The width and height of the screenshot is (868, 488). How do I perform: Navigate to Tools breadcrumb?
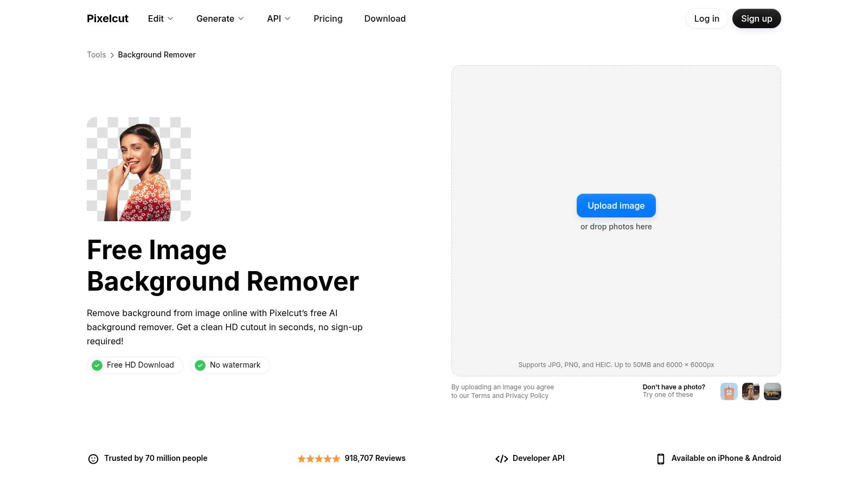(x=96, y=55)
